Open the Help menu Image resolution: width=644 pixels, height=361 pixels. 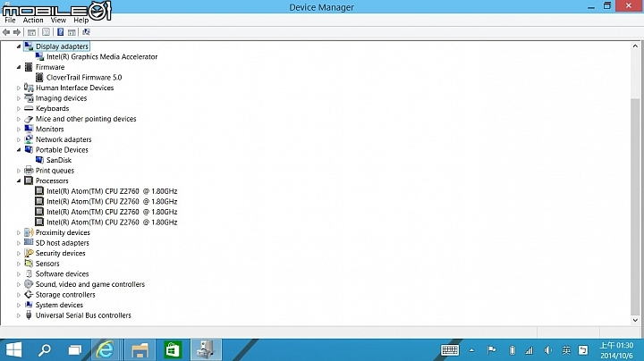[x=80, y=20]
